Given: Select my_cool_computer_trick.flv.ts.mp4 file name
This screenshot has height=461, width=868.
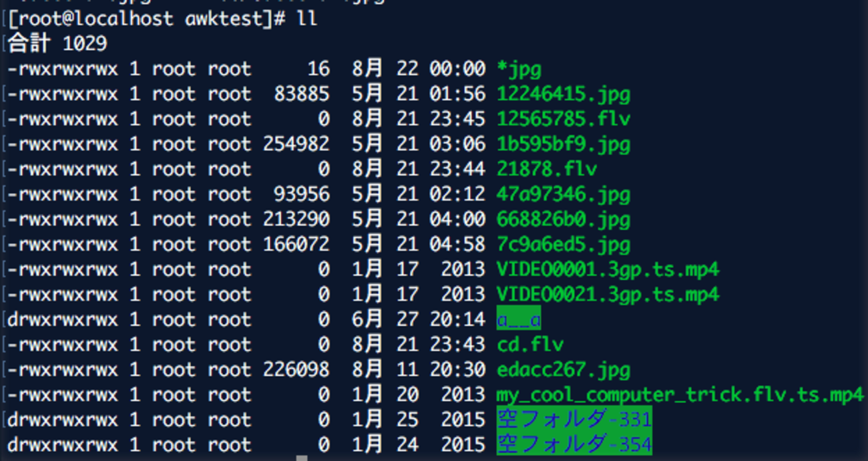Looking at the screenshot, I should click(x=680, y=395).
